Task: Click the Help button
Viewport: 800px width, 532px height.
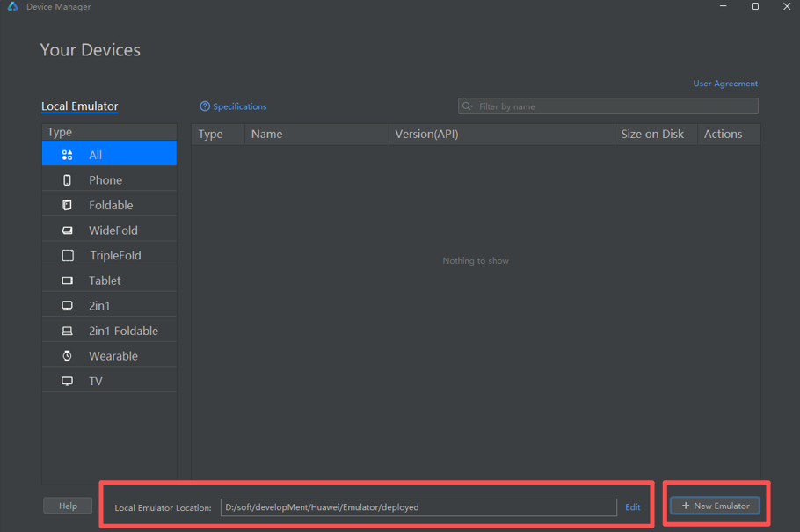Action: point(68,506)
